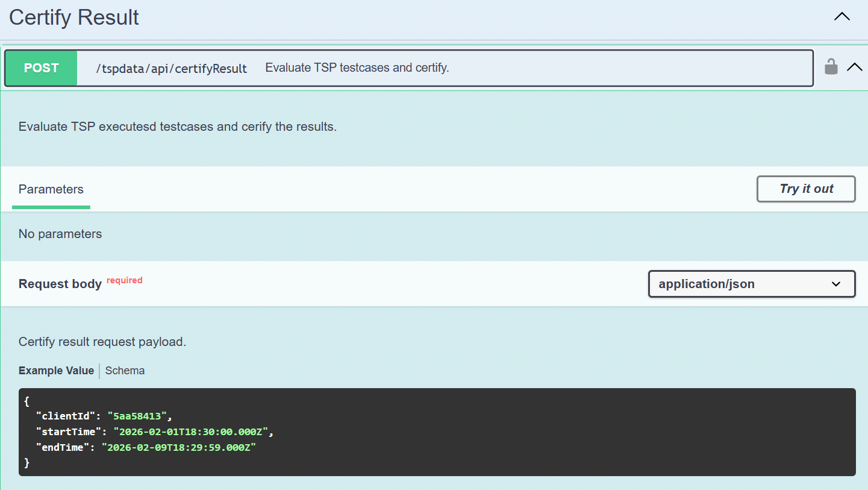The image size is (868, 490).
Task: Collapse the POST certifyResult operation chevron
Action: pos(854,67)
